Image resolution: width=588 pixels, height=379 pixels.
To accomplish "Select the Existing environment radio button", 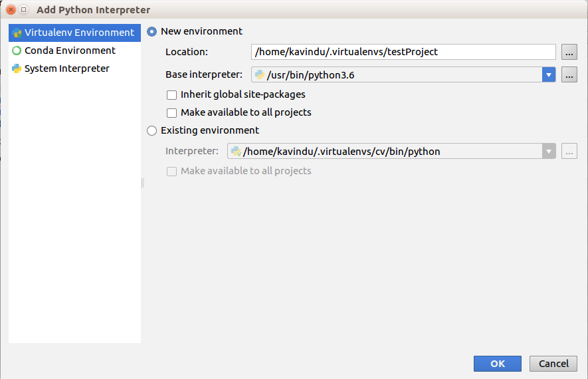I will point(152,131).
